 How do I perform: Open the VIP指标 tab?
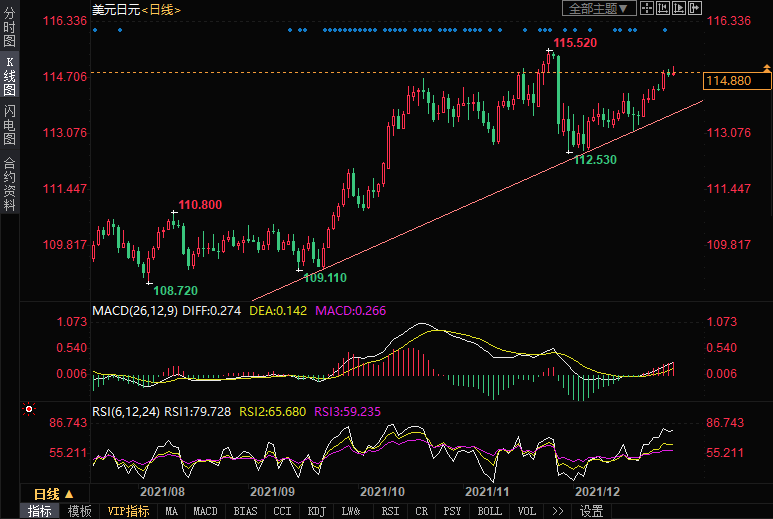pos(129,511)
